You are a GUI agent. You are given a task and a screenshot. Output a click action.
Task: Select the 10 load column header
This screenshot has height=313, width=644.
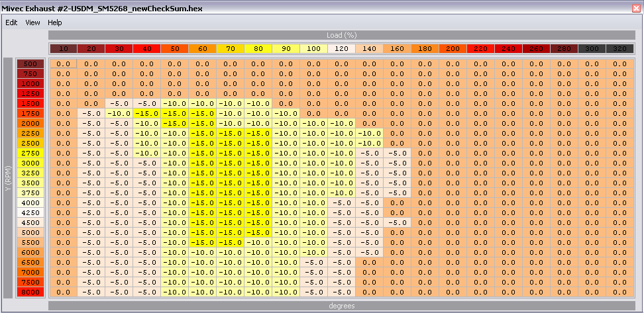pos(63,48)
